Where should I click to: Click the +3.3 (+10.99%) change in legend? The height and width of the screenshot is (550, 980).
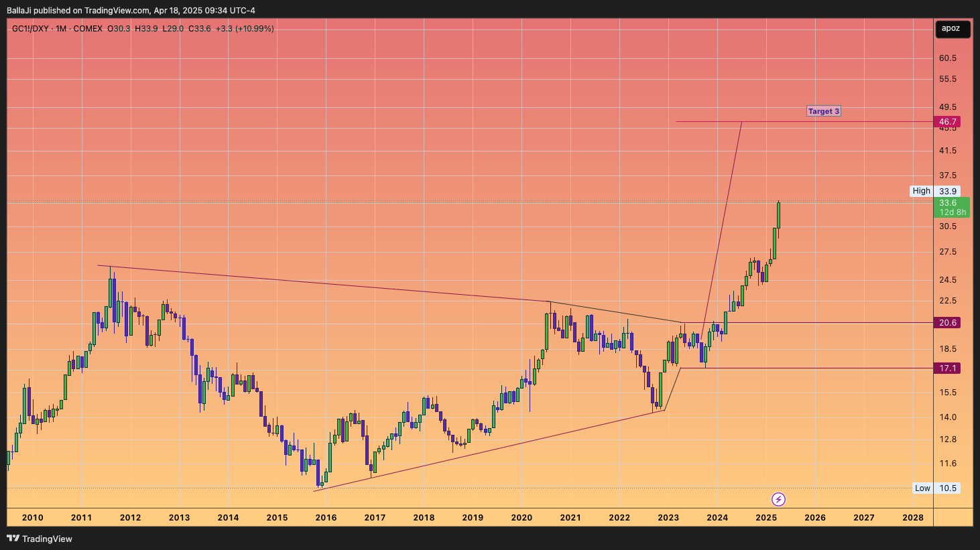245,29
